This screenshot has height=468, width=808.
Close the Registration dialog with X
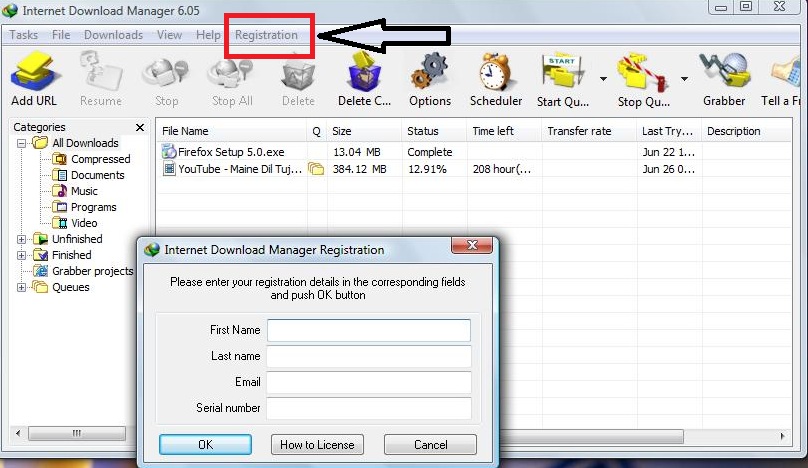tap(472, 245)
